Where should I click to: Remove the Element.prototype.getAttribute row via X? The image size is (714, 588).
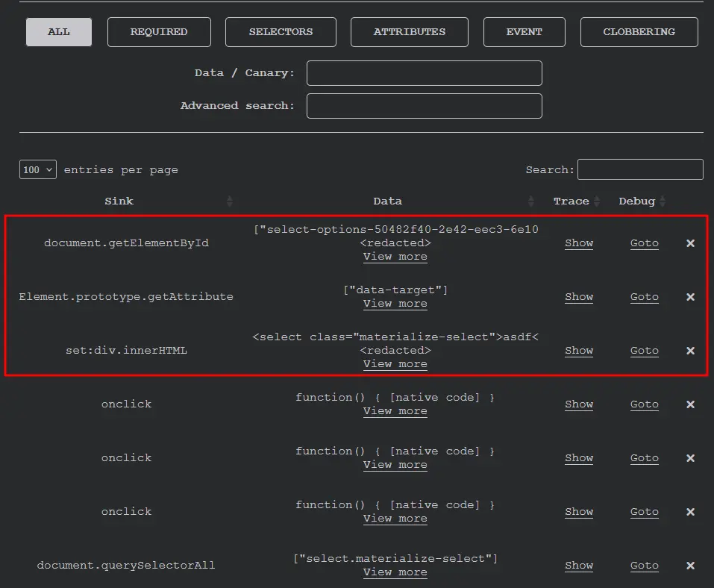[690, 297]
